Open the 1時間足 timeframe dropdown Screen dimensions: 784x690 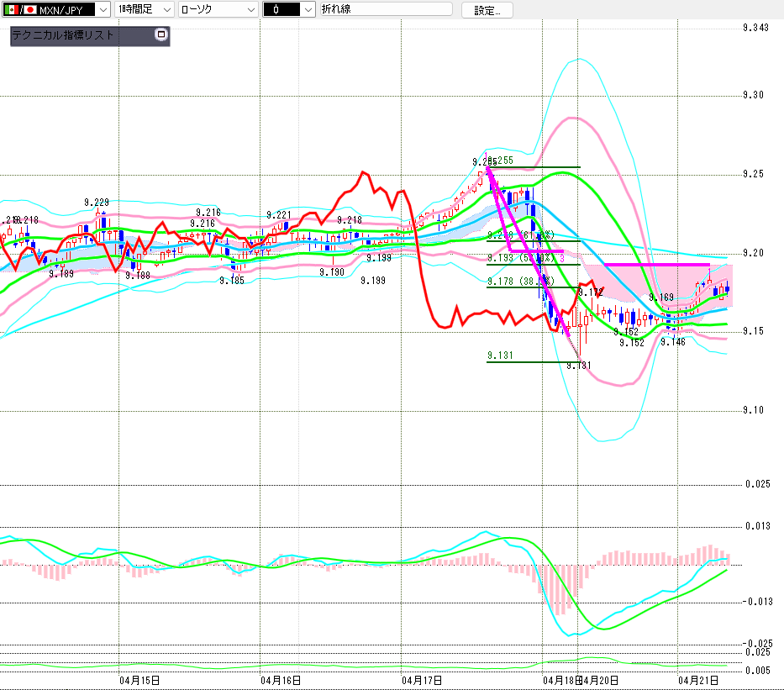click(166, 9)
